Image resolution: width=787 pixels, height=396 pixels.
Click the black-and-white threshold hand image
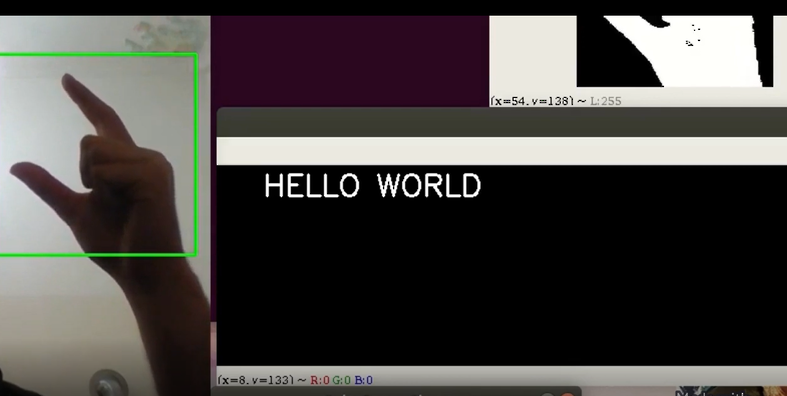pos(675,51)
